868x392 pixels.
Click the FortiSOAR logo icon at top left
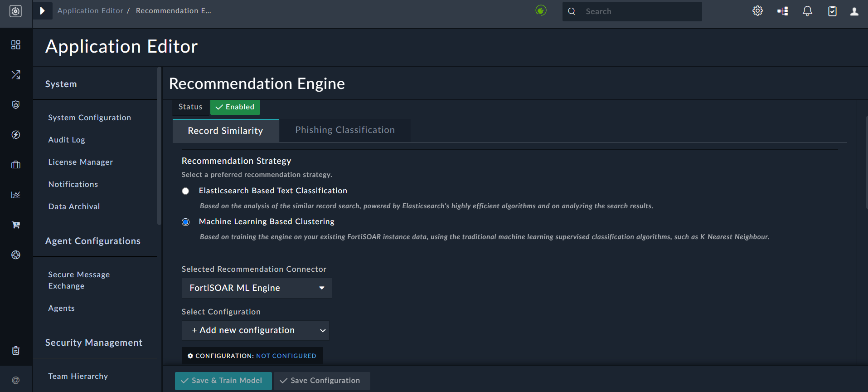click(x=15, y=11)
